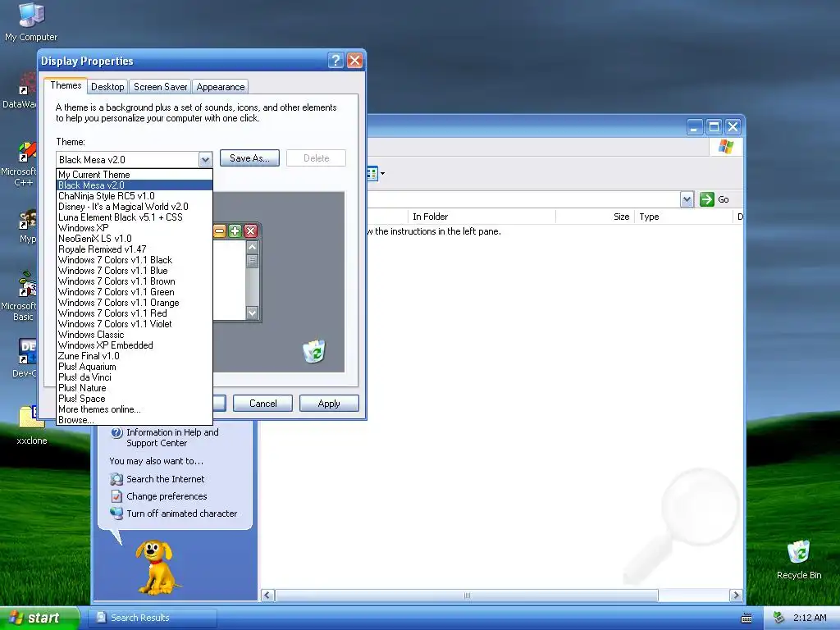The height and width of the screenshot is (630, 840).
Task: Open the xxclone desktop folder icon
Action: tap(32, 426)
